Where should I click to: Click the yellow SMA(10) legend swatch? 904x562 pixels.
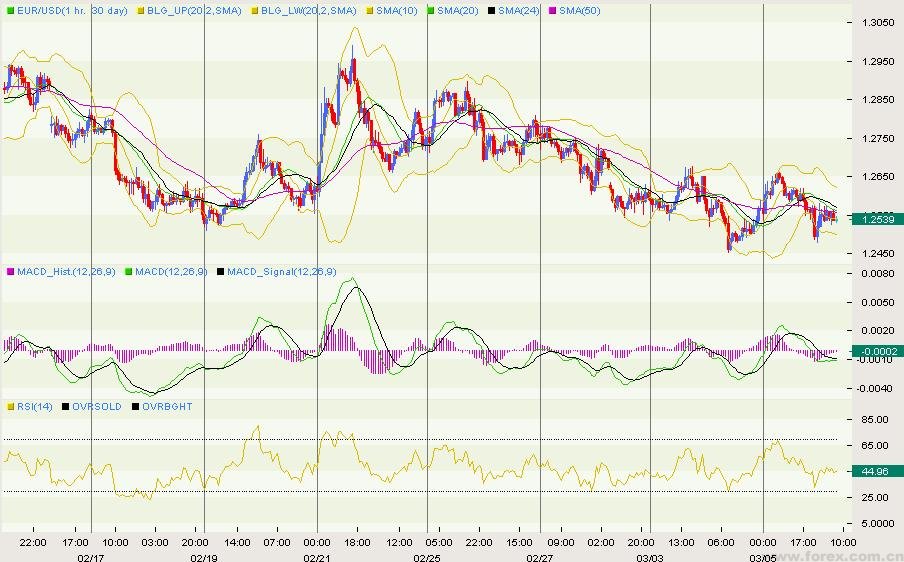coord(370,10)
